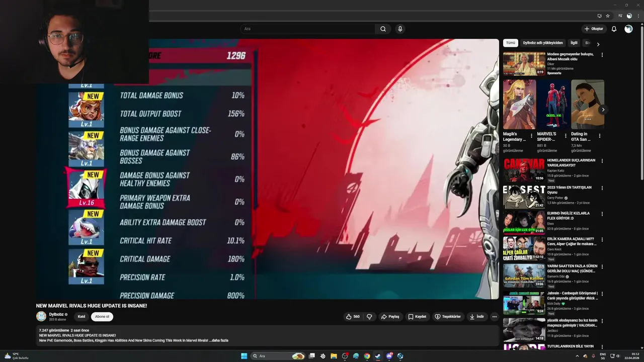644x362 pixels.
Task: Open YARIM SAATTEN FAZLA SÜREN video thumbnail
Action: point(524,275)
